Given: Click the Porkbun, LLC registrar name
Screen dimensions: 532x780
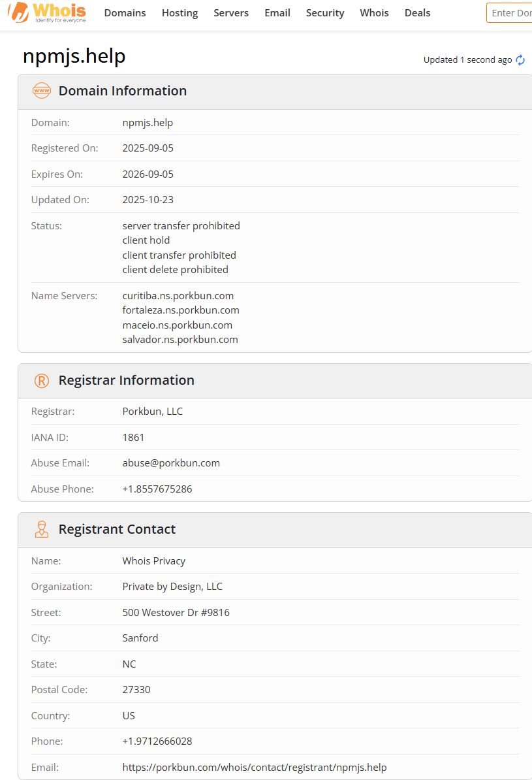Looking at the screenshot, I should [153, 411].
